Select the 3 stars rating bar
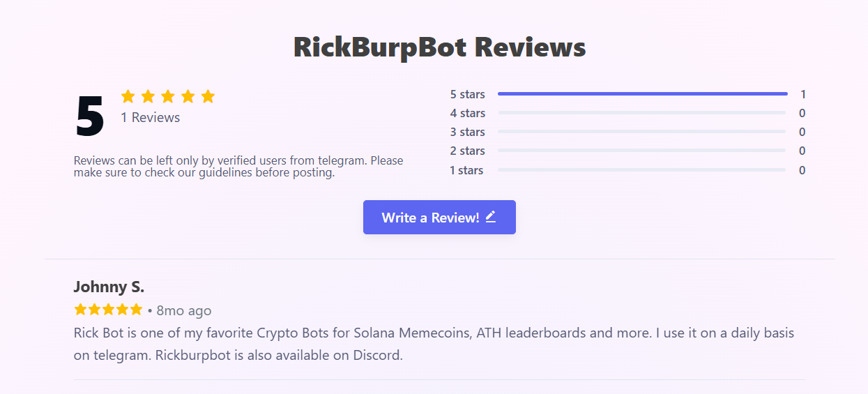 point(642,132)
